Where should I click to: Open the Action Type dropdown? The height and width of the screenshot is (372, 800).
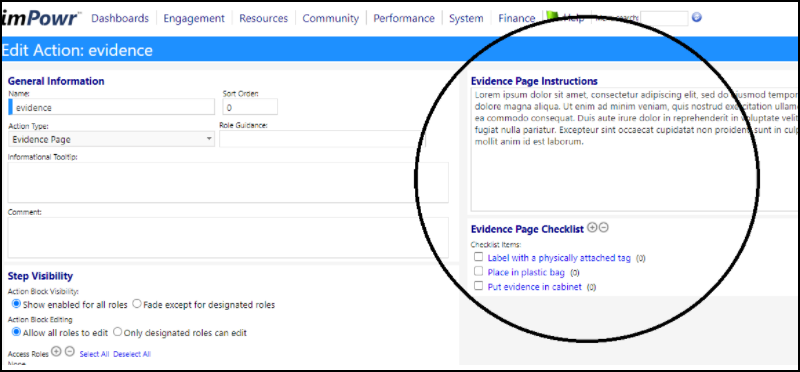[x=112, y=139]
